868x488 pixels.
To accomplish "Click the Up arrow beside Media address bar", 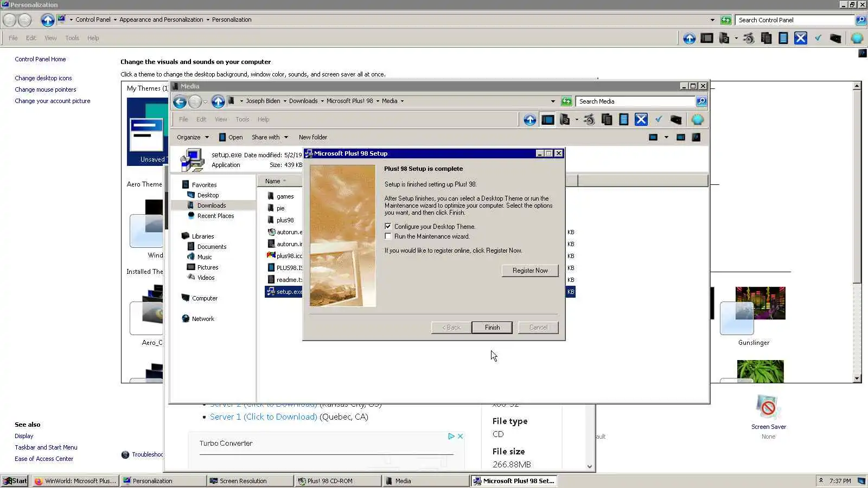I will 218,101.
